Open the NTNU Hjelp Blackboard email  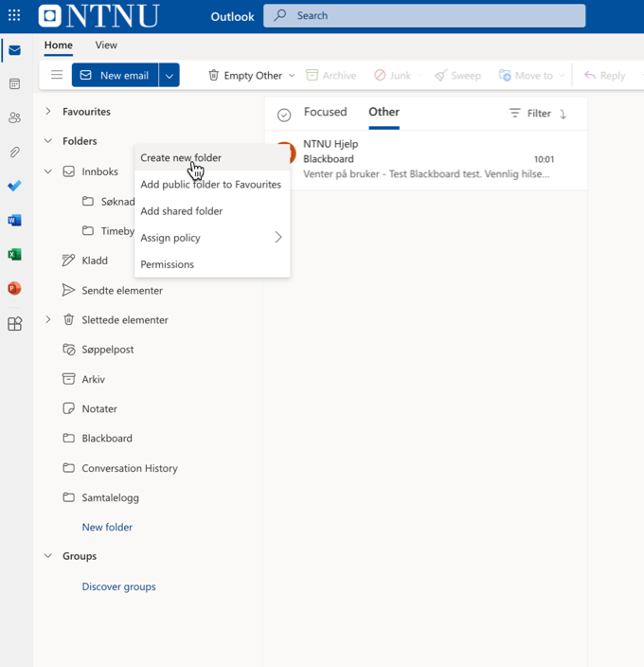click(x=426, y=159)
